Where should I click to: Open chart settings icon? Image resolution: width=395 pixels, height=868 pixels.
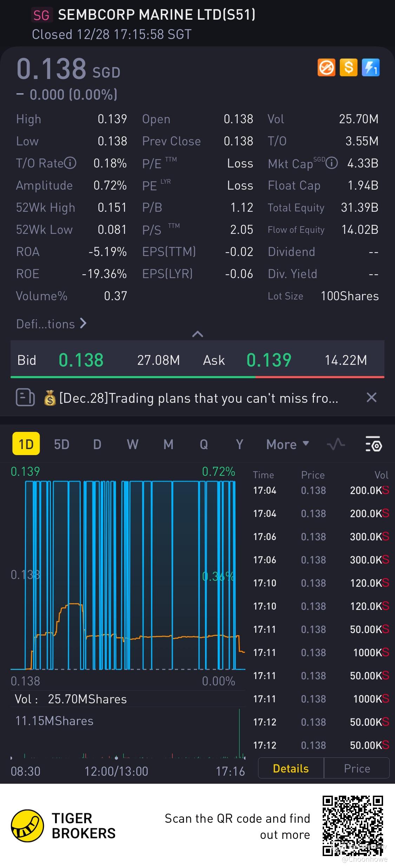point(374,445)
